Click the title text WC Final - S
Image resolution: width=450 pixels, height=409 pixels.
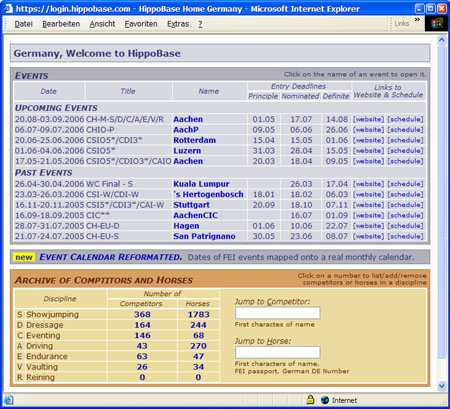(x=109, y=184)
